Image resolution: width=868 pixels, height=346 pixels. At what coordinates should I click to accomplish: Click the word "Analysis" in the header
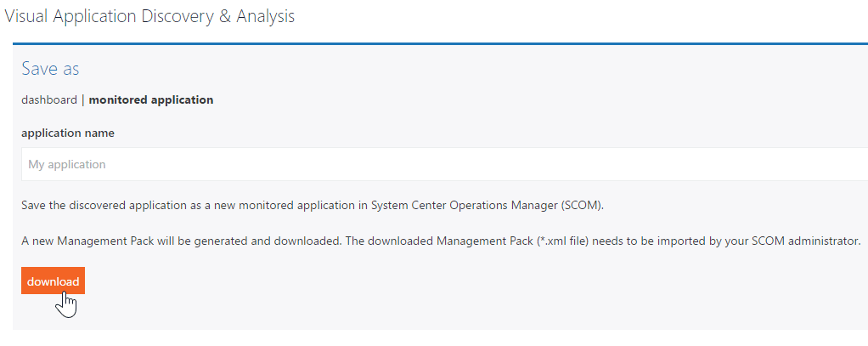click(266, 16)
